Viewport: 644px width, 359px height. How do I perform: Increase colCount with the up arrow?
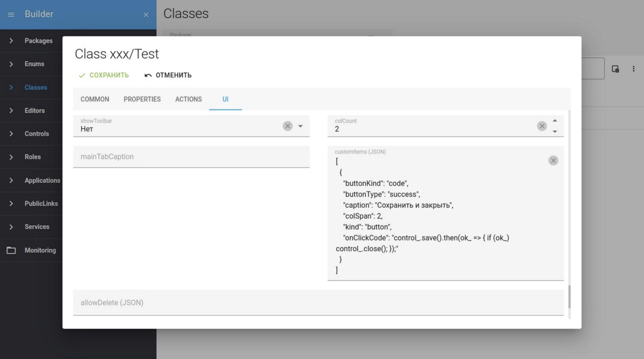point(555,121)
